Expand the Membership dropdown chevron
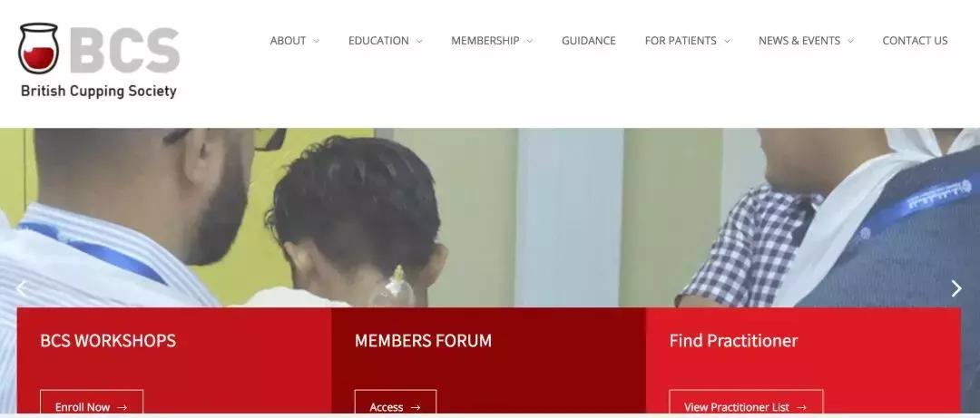This screenshot has width=980, height=418. 529,41
